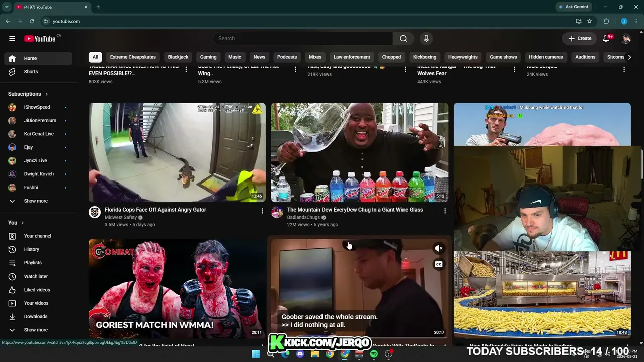Open the Kai Cenat Live subscription
Screen dimensions: 644x362
[38, 134]
